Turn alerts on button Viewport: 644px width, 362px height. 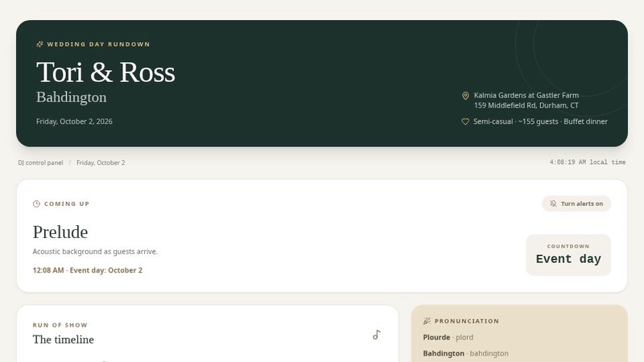pyautogui.click(x=576, y=204)
